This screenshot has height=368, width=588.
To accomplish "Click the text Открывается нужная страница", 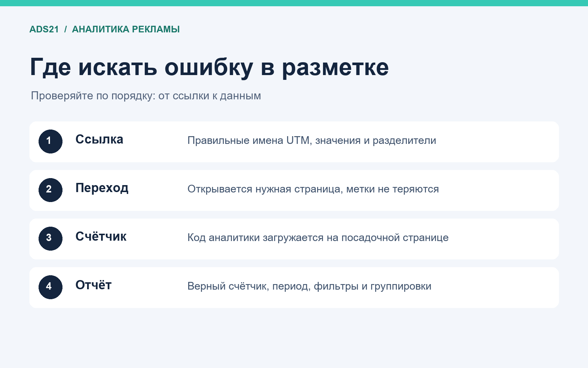I will pos(313,189).
